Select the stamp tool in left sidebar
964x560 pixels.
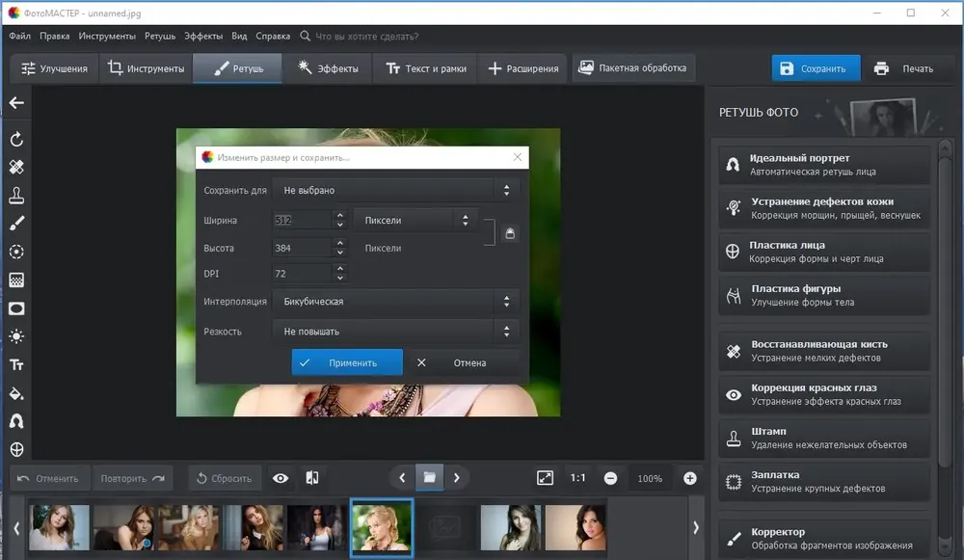pos(16,196)
